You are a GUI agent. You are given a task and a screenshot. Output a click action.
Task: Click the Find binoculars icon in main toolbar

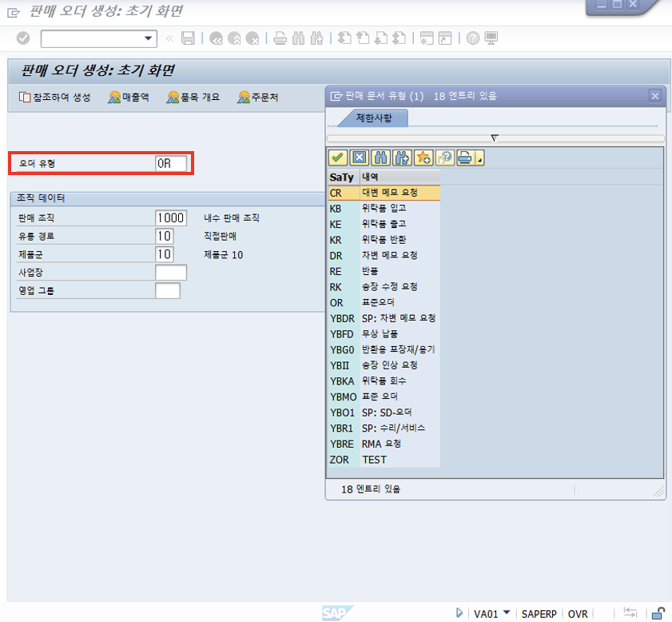[298, 38]
